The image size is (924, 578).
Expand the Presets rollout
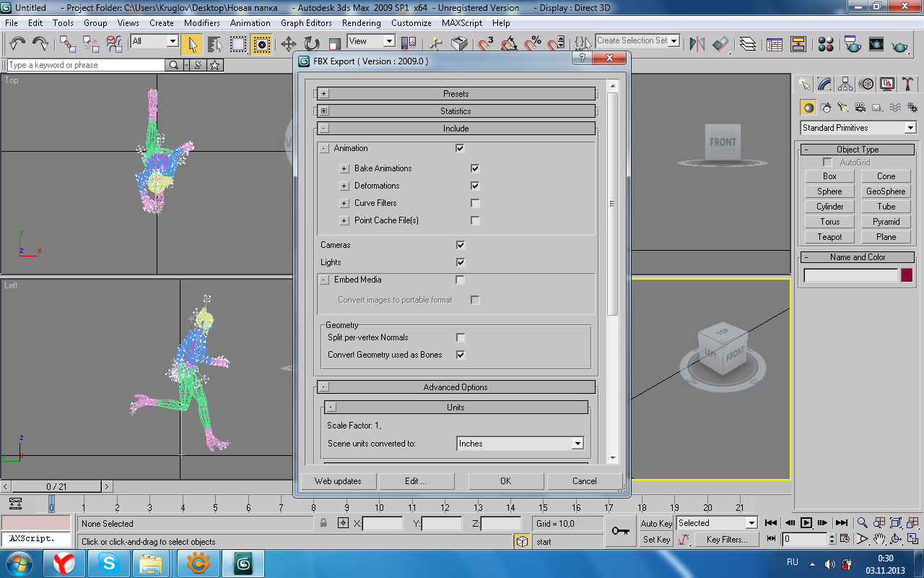click(x=324, y=94)
